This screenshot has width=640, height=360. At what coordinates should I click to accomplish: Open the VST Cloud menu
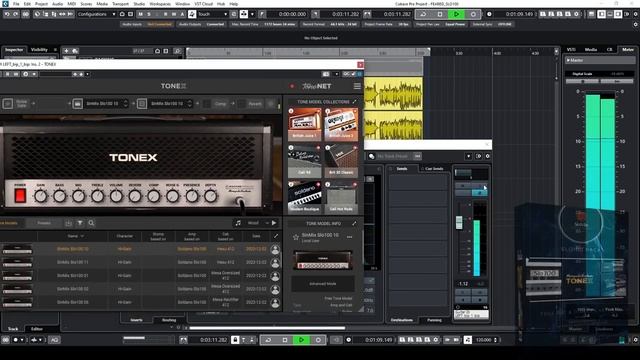click(203, 4)
